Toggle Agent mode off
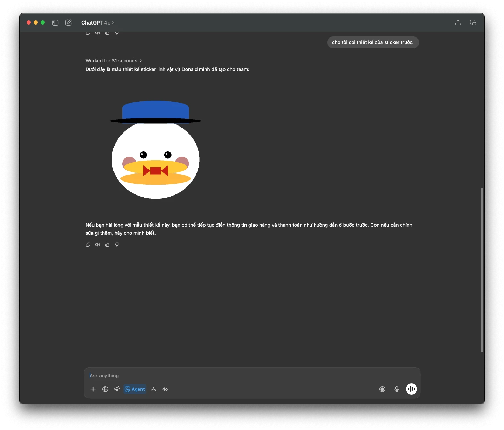This screenshot has height=430, width=504. 135,389
